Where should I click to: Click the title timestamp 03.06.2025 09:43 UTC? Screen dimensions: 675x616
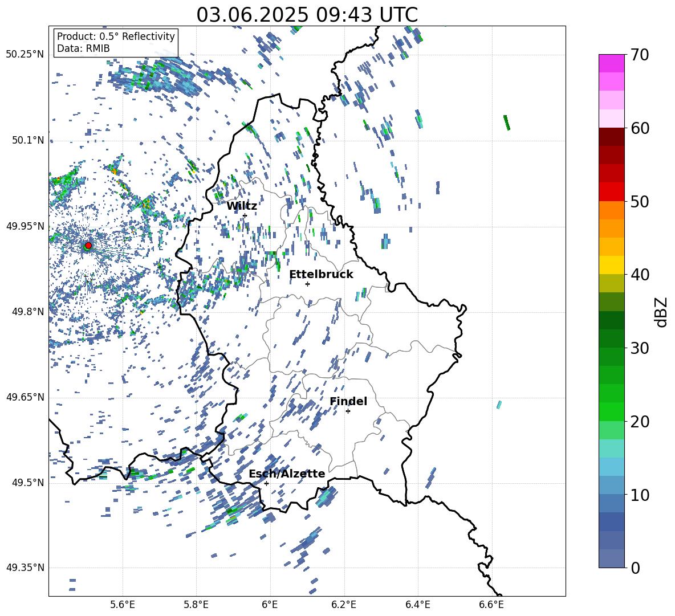coord(307,15)
